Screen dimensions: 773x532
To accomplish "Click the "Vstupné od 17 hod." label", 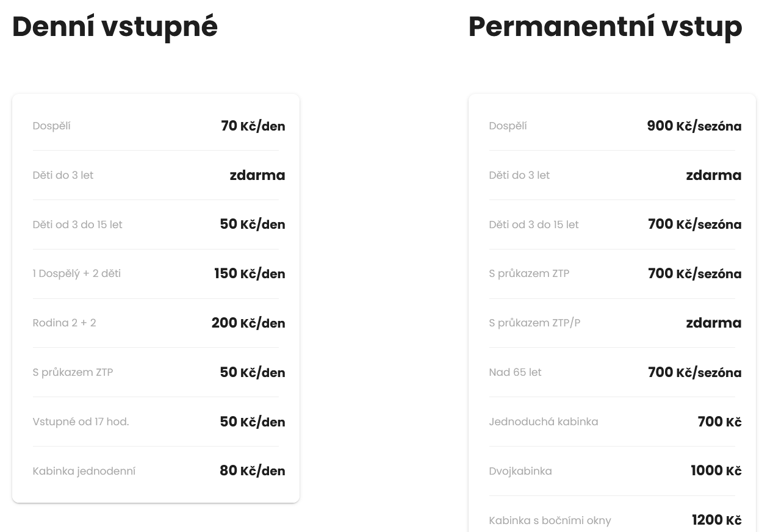I will click(x=81, y=422).
